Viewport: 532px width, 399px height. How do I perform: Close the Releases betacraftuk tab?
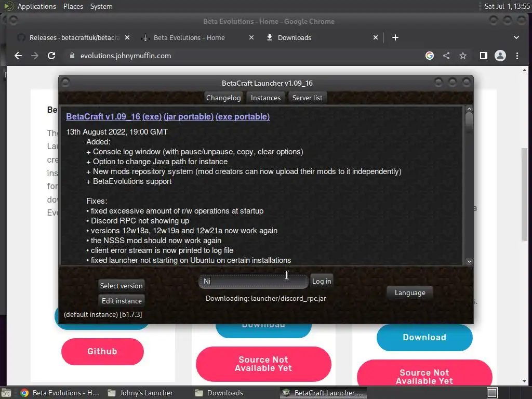tap(127, 37)
